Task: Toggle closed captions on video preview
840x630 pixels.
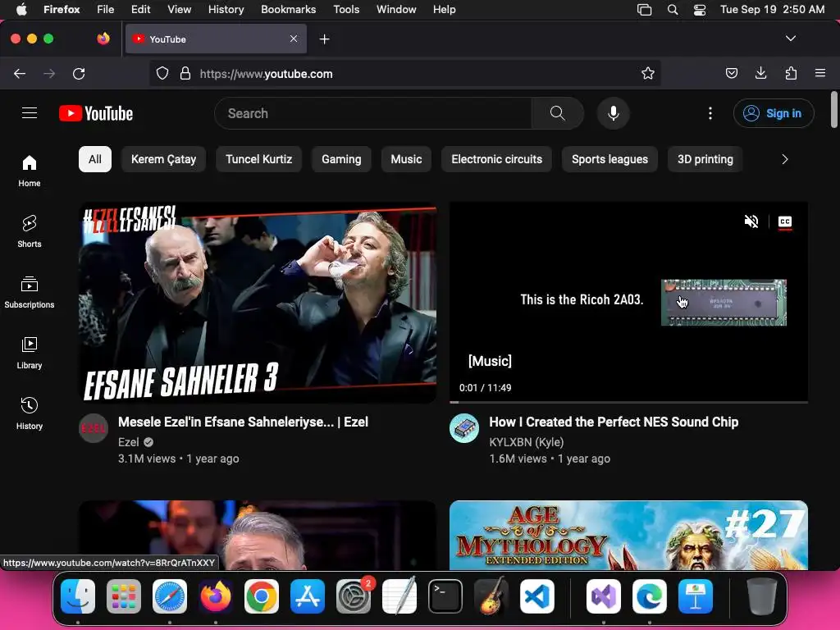Action: (785, 221)
